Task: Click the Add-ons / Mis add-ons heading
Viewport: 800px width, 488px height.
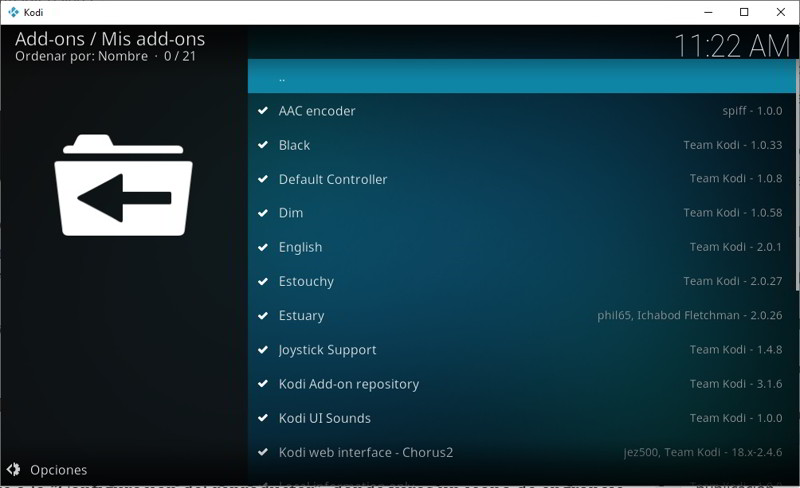Action: pyautogui.click(x=110, y=39)
